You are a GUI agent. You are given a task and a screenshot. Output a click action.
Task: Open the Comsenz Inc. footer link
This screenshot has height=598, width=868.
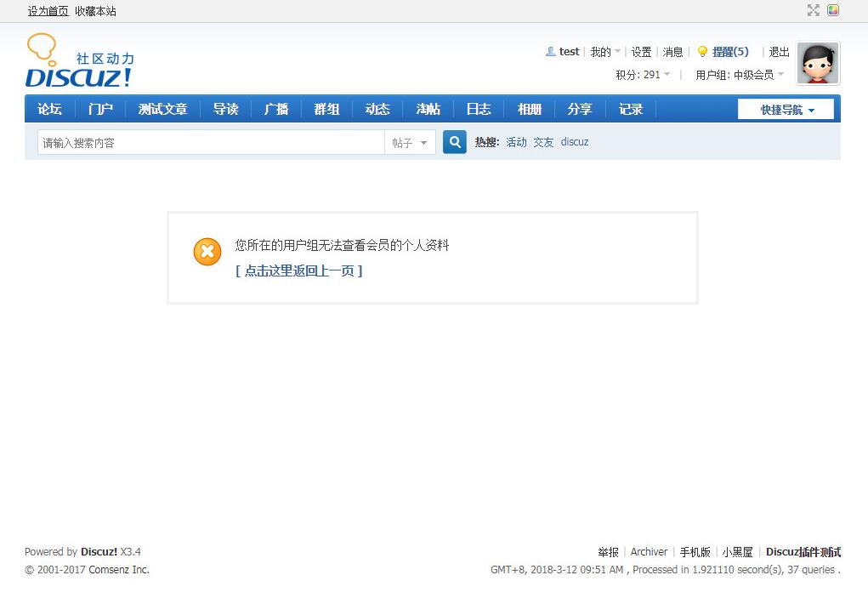(x=119, y=569)
